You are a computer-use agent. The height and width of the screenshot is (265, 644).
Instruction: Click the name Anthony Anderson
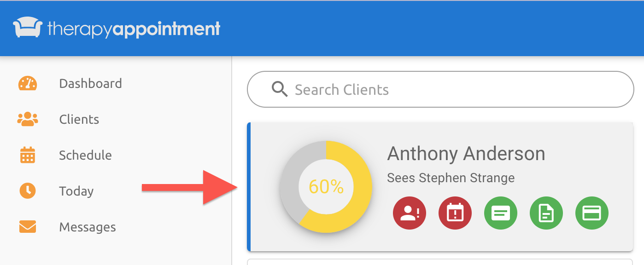[466, 153]
